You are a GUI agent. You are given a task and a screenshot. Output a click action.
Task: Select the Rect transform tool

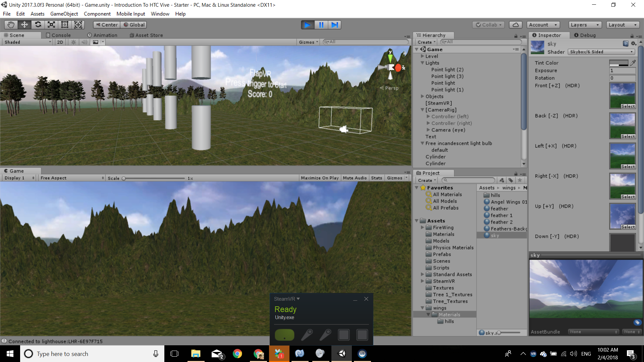65,25
